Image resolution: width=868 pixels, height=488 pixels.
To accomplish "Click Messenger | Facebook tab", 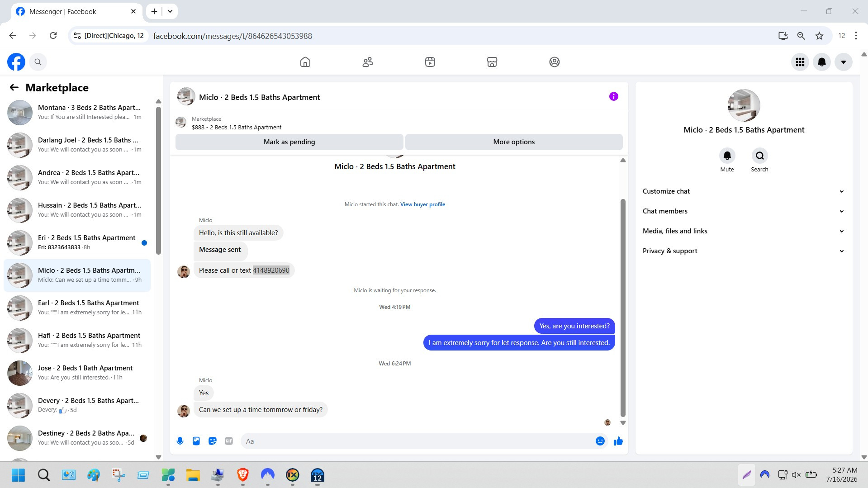I will (77, 11).
